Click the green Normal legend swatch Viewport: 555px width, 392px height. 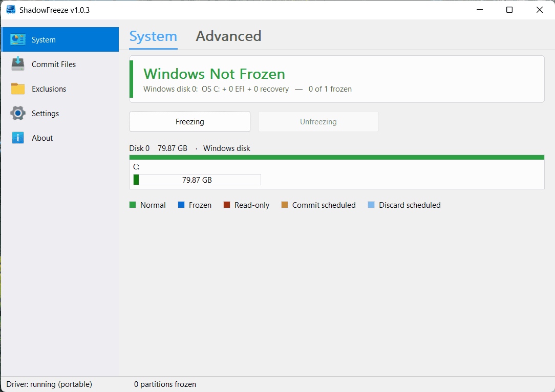pos(133,205)
